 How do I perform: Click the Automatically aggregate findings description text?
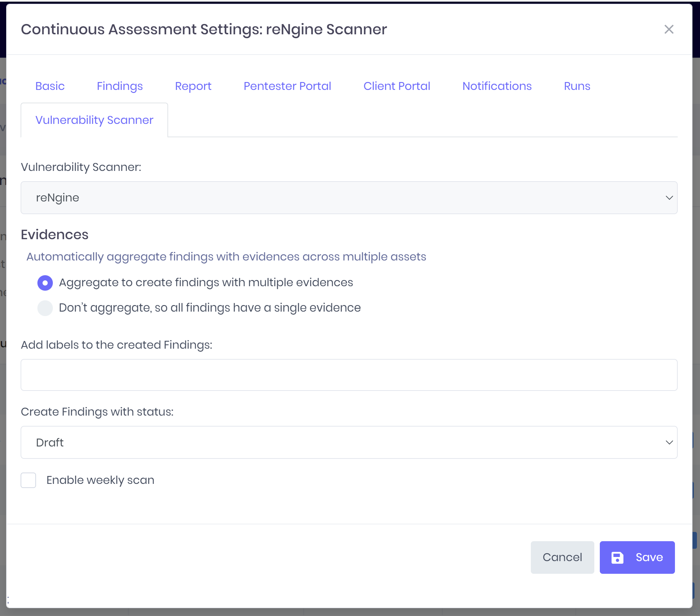pos(226,257)
